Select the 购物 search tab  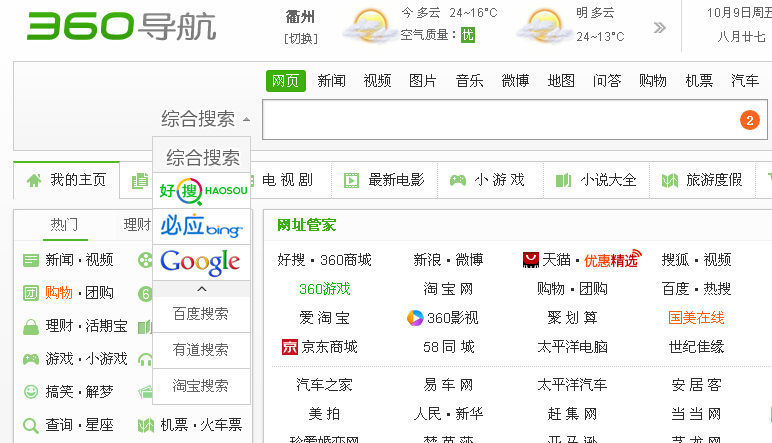[653, 81]
